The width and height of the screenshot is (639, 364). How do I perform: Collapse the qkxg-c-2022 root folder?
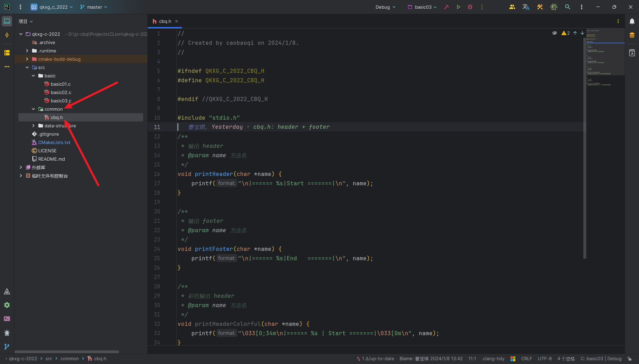(21, 34)
